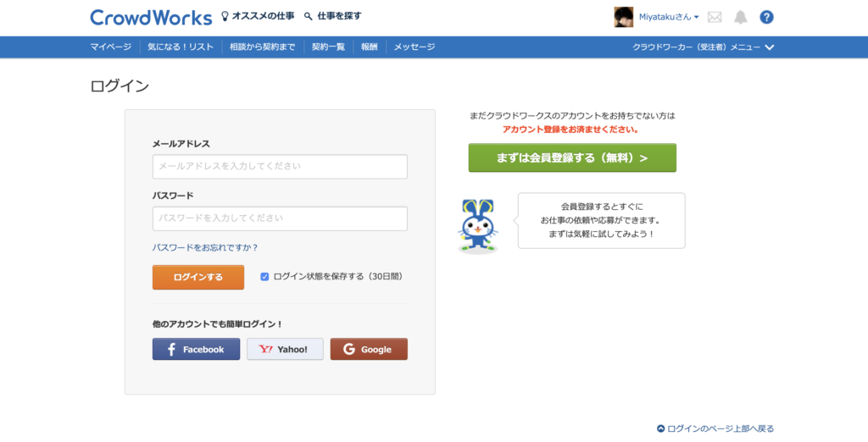Log in with the Yahoo! button
The width and height of the screenshot is (868, 442).
click(285, 349)
